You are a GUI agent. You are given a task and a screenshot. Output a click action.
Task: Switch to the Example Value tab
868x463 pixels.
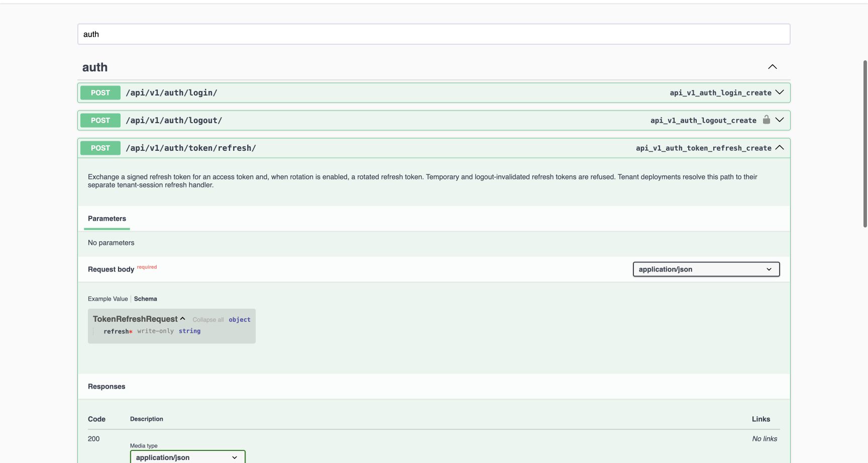[x=108, y=299]
